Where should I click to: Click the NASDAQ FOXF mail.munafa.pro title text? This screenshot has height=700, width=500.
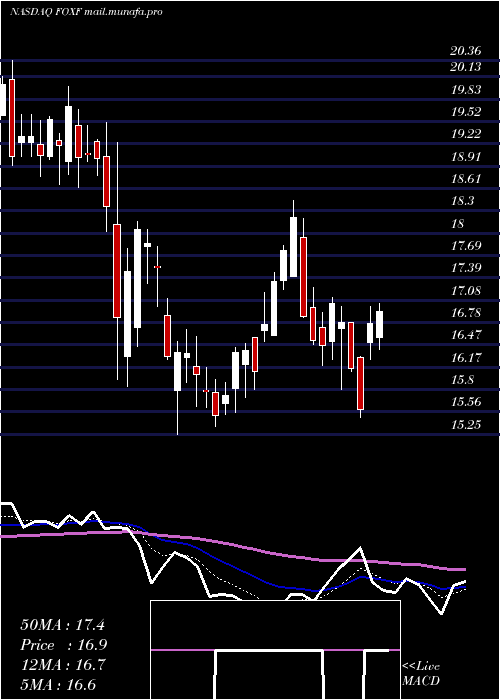(x=86, y=12)
